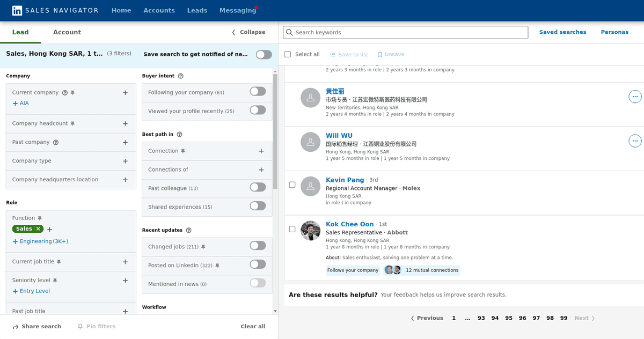The width and height of the screenshot is (644, 339).
Task: Click the help icon next to Current company
Action: [x=65, y=93]
